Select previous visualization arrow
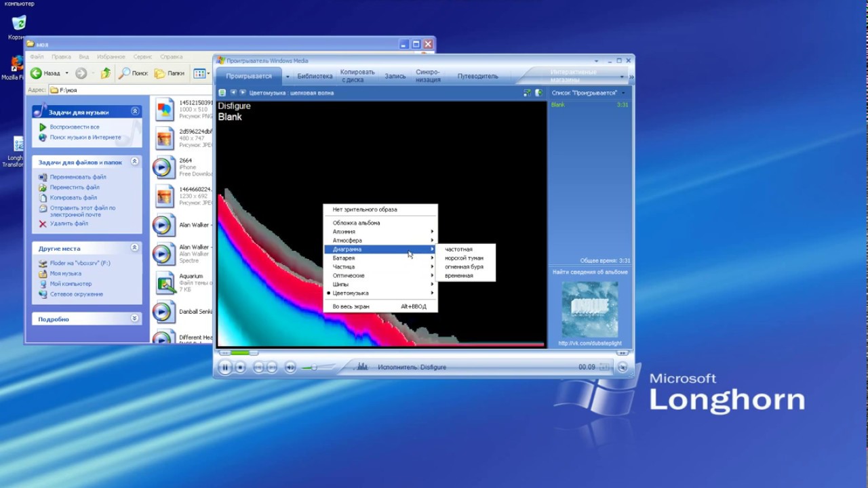868x488 pixels. point(233,93)
